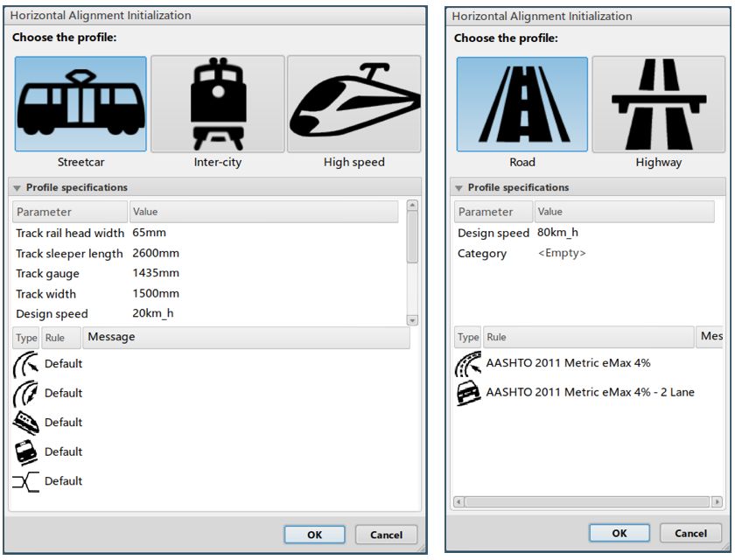Pick the High speed train profile
This screenshot has height=560, width=735.
click(x=354, y=104)
